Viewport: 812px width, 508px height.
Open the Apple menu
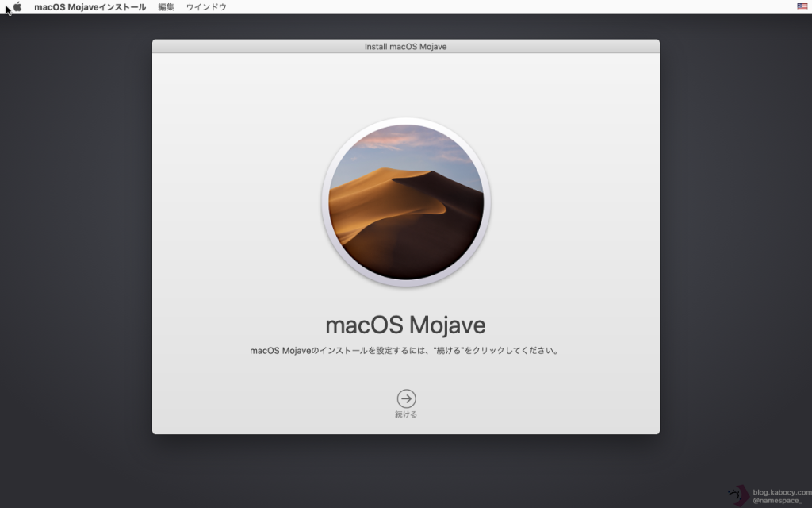tap(17, 6)
